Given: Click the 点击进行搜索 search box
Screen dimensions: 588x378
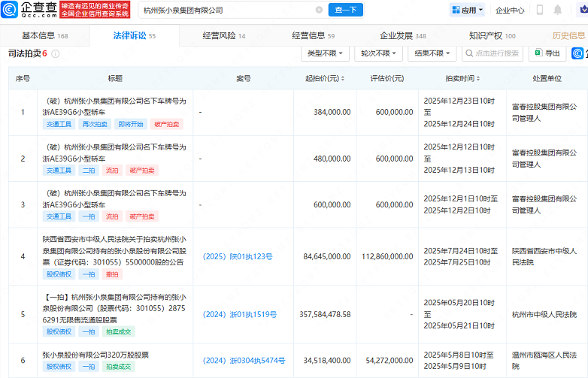Looking at the screenshot, I should (x=493, y=53).
